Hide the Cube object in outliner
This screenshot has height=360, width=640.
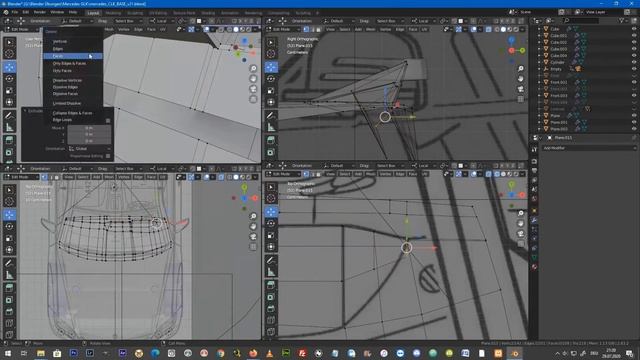[x=634, y=29]
